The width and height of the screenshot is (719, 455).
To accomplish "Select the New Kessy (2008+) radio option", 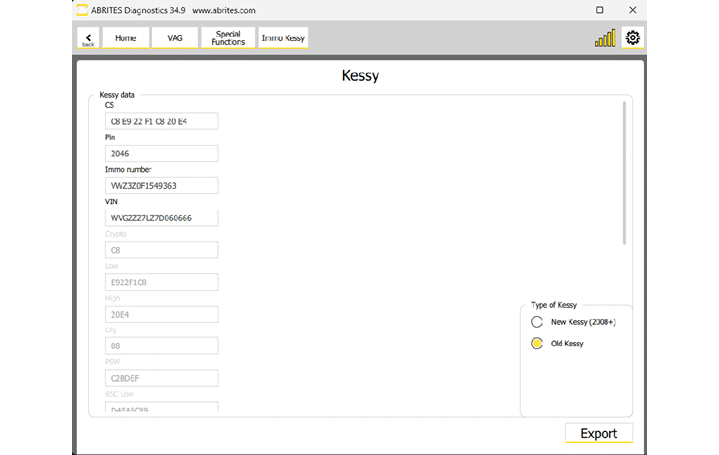I will [x=537, y=322].
